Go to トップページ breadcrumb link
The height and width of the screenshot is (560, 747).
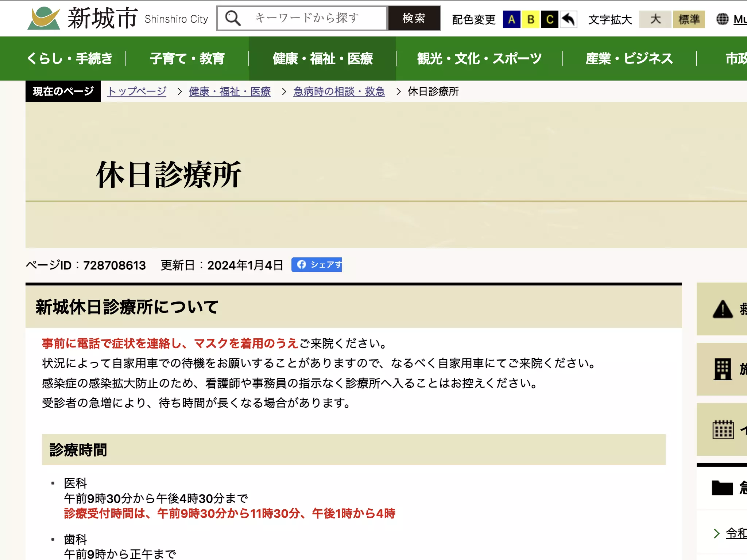(x=137, y=91)
